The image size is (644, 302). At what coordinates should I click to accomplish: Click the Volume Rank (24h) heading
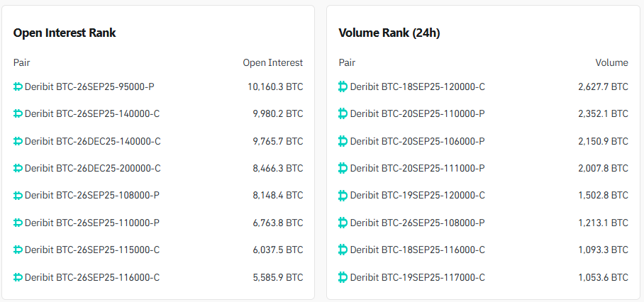tap(389, 33)
